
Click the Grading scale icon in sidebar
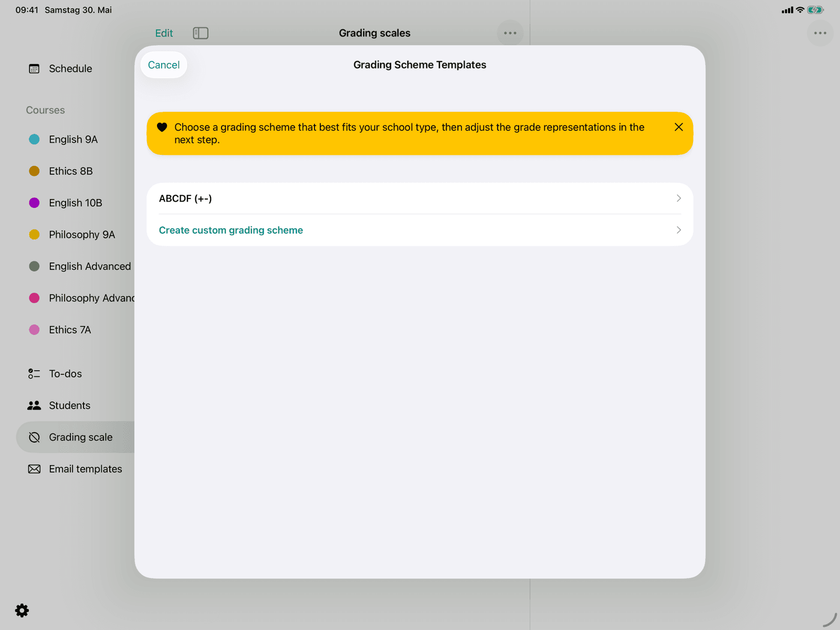pos(34,437)
